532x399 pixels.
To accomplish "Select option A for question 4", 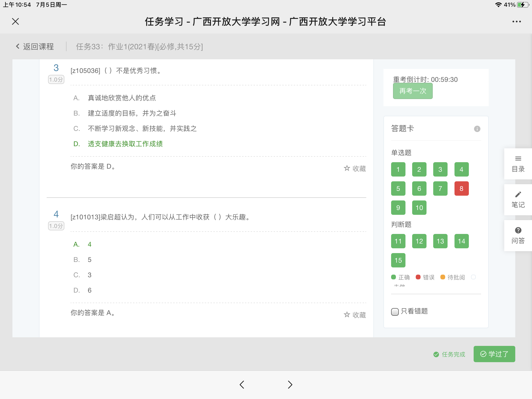I will [83, 244].
